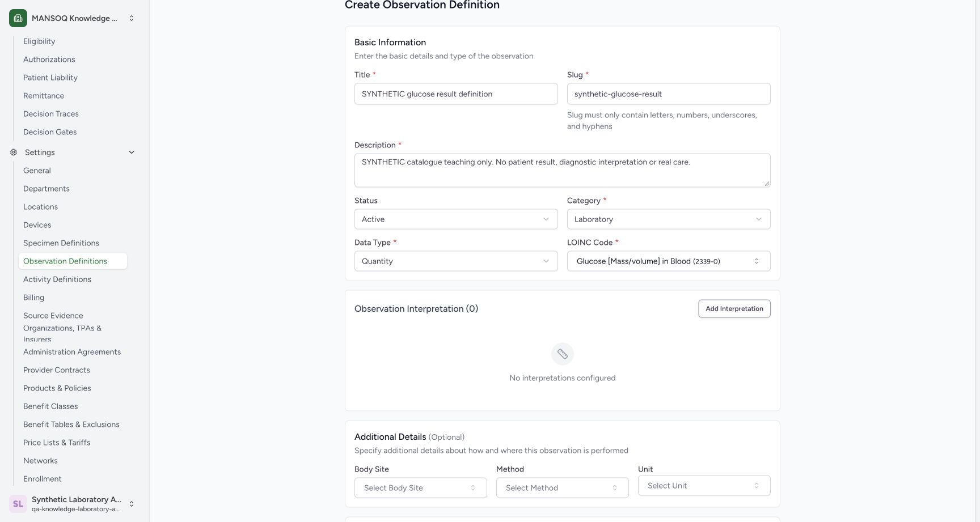Open Provider Contracts

pos(57,370)
